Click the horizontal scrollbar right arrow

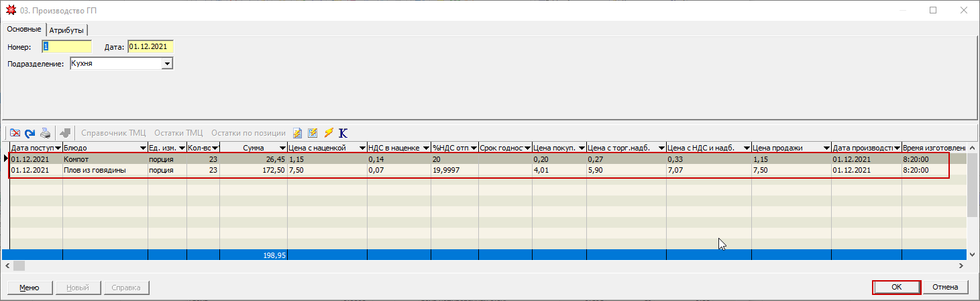[963, 266]
